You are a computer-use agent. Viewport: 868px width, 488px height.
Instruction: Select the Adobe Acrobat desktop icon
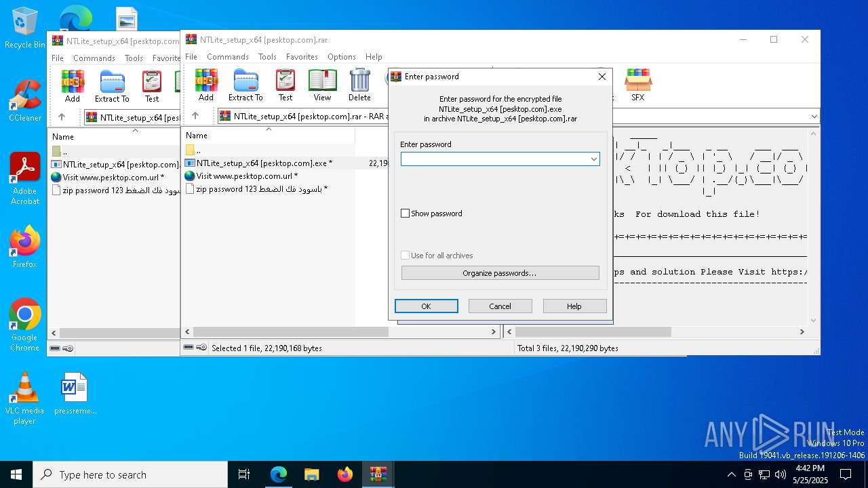(x=25, y=179)
